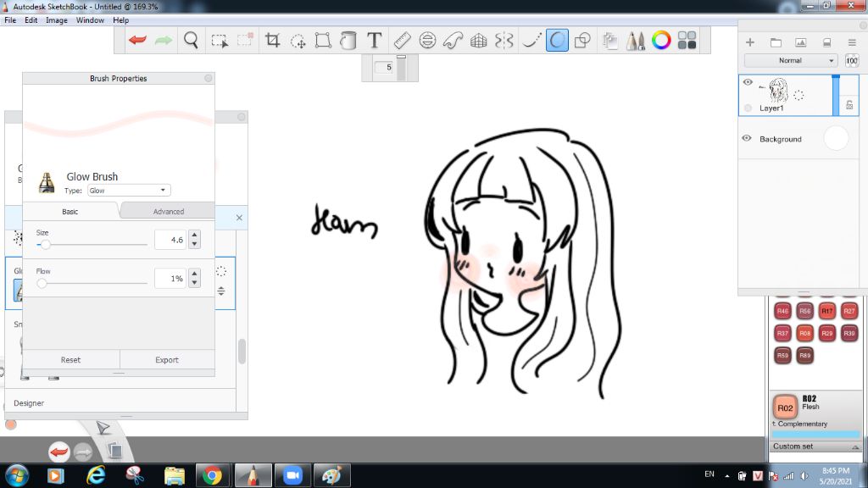868x488 pixels.
Task: Open the Perspective Guide tool
Action: [478, 41]
